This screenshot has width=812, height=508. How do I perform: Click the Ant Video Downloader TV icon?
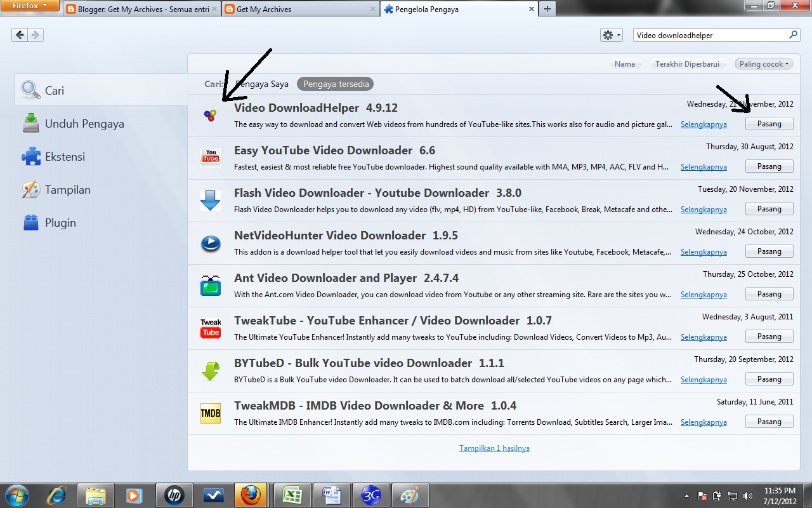(x=211, y=286)
